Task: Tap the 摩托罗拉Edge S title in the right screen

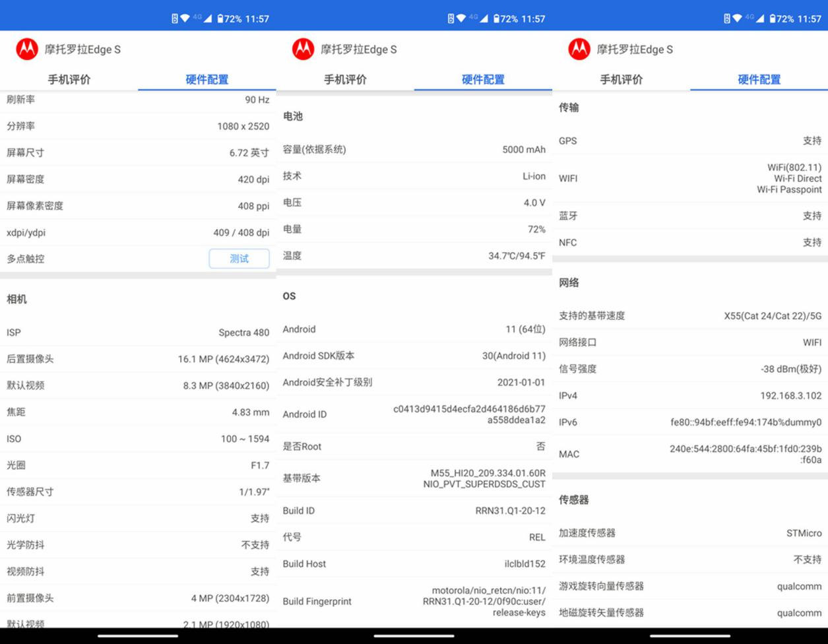Action: (x=635, y=49)
